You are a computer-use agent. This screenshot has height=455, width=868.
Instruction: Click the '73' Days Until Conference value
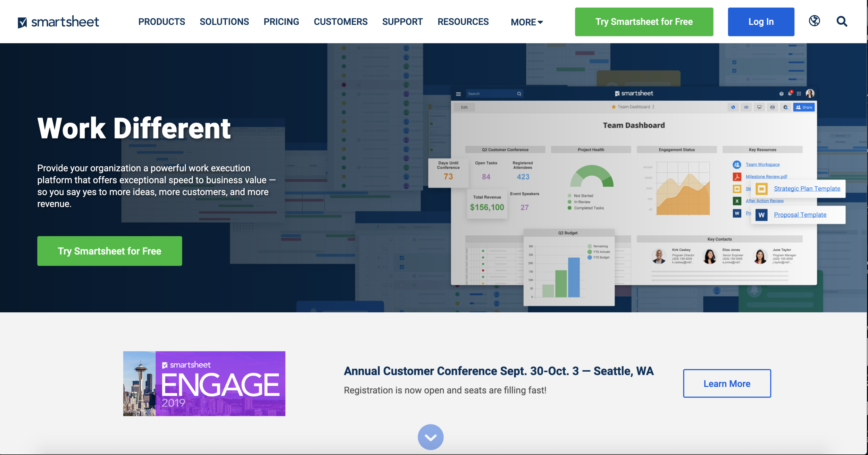click(448, 177)
